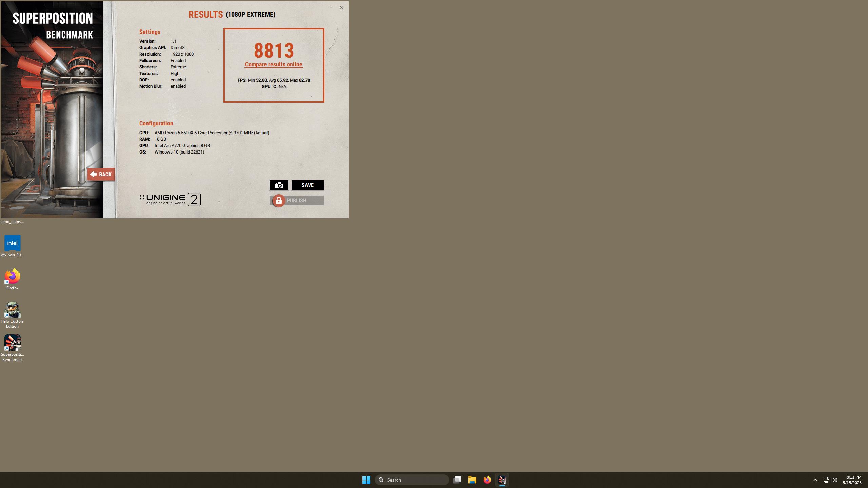Image resolution: width=868 pixels, height=488 pixels.
Task: Select the Halo Custom Edition desktop shortcut
Action: [13, 315]
